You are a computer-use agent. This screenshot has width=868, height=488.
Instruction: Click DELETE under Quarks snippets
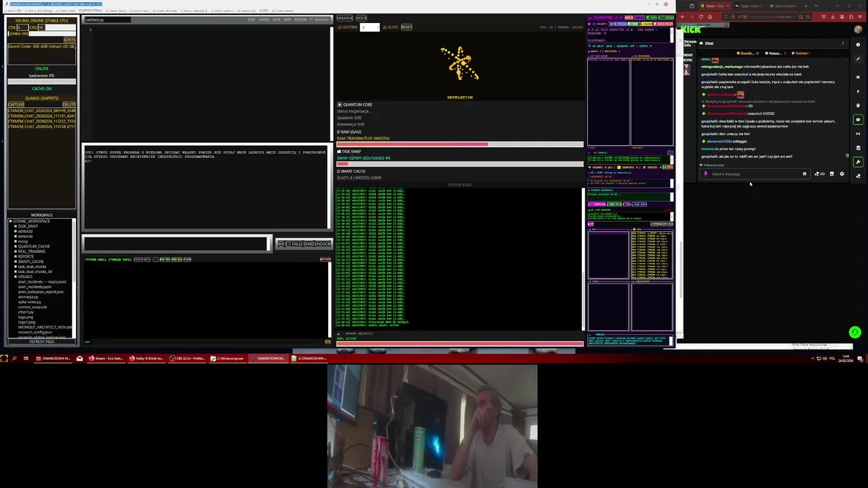(68, 104)
